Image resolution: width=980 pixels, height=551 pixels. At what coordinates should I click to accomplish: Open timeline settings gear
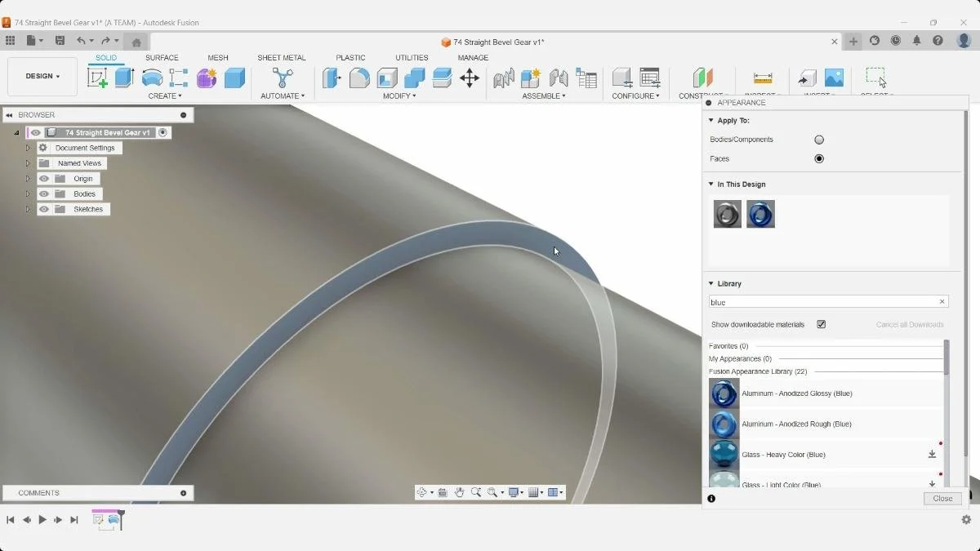tap(966, 519)
